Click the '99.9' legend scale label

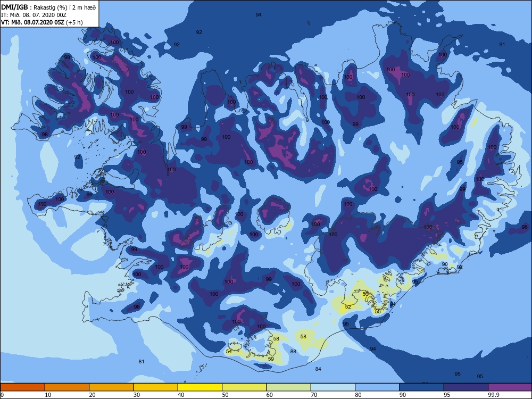[x=493, y=395]
